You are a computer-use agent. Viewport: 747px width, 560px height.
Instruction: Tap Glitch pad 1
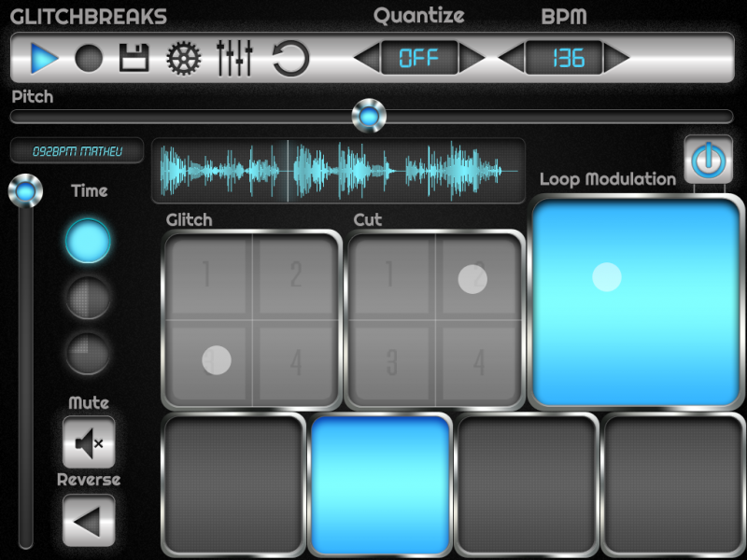point(207,276)
